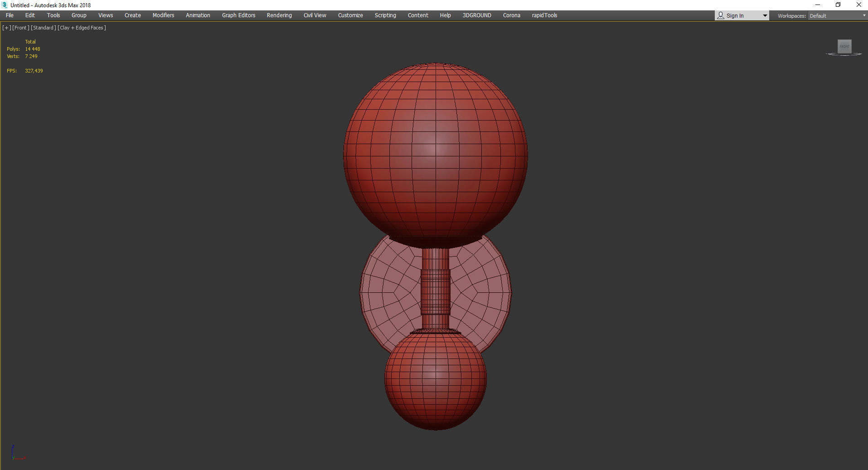Screen dimensions: 868x470
Task: Open the Workspaces Default dropdown
Action: pos(837,16)
